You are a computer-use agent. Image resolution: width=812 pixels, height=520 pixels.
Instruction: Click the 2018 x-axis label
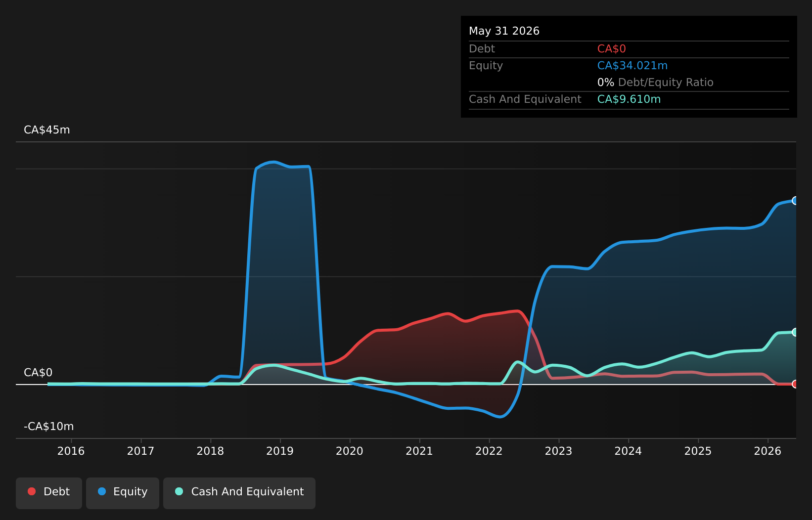(211, 451)
